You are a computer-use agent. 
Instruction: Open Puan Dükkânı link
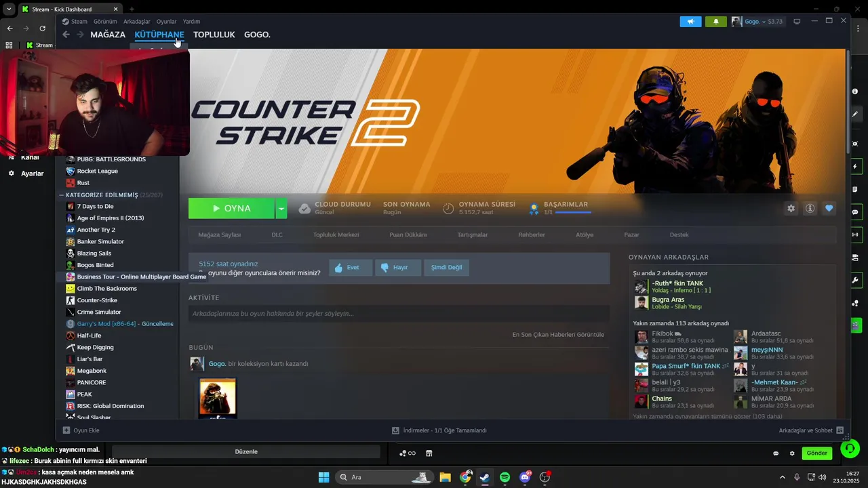pyautogui.click(x=408, y=235)
